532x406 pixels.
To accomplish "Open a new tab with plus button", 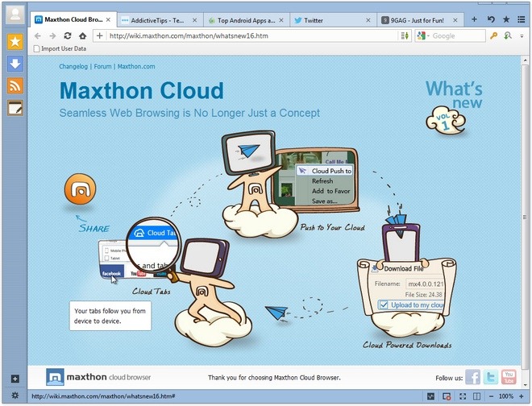I will tap(474, 19).
